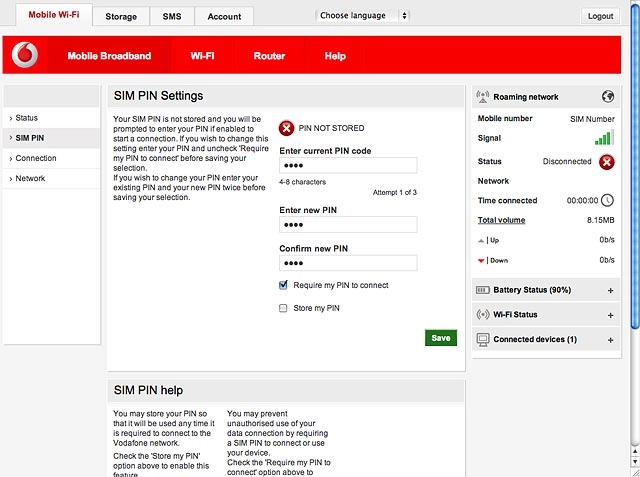Click the green signal strength bars
The height and width of the screenshot is (477, 640).
pos(604,138)
